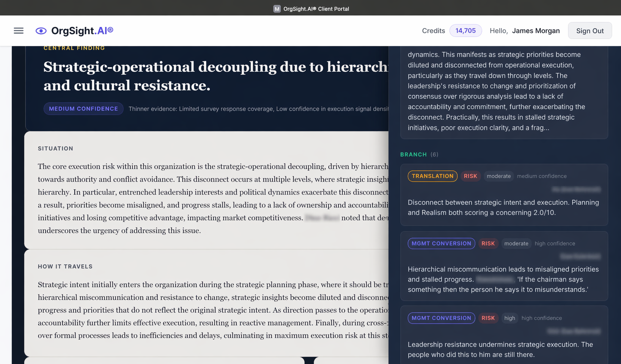Image resolution: width=621 pixels, height=364 pixels.
Task: Click the RISK tag beside TRANSLATION
Action: 470,176
